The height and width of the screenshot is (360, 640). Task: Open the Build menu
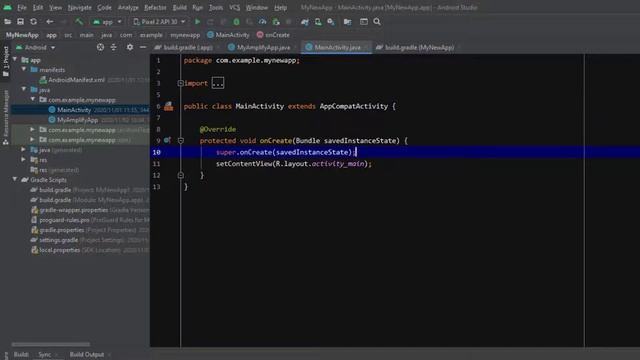coord(179,7)
